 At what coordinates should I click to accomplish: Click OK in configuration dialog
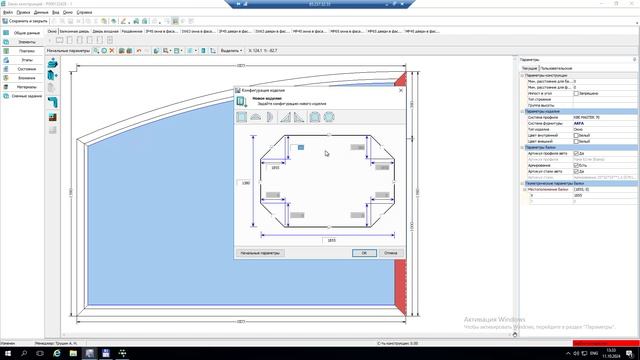[364, 253]
